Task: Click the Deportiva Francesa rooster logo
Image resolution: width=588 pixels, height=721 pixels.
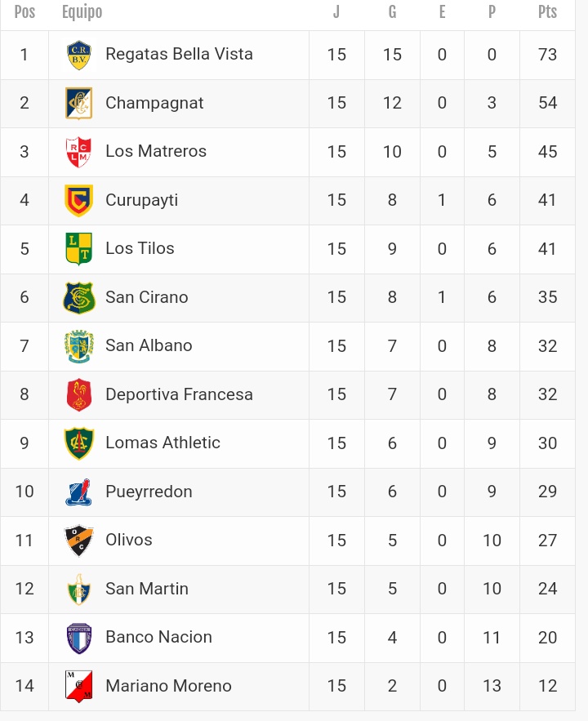Action: pos(79,394)
